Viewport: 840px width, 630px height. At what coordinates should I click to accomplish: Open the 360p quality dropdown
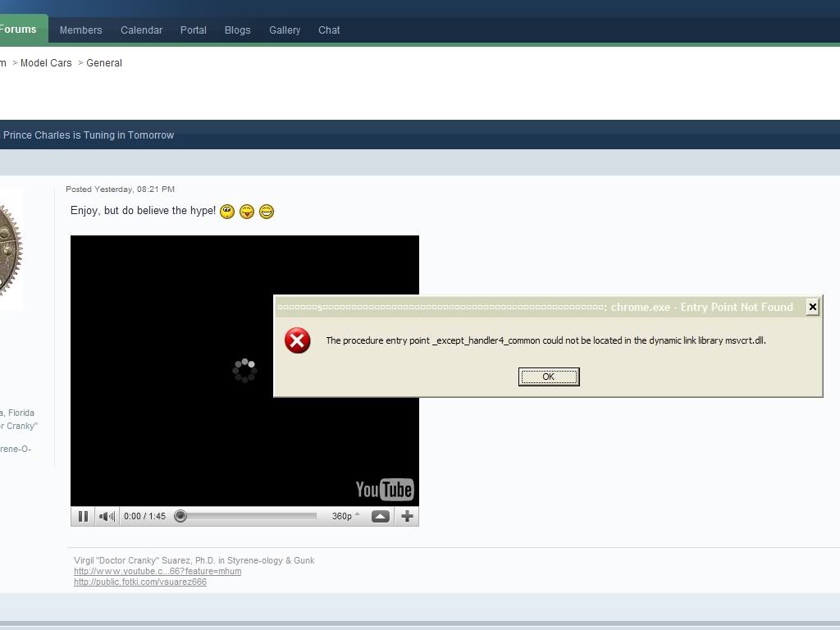(x=345, y=517)
